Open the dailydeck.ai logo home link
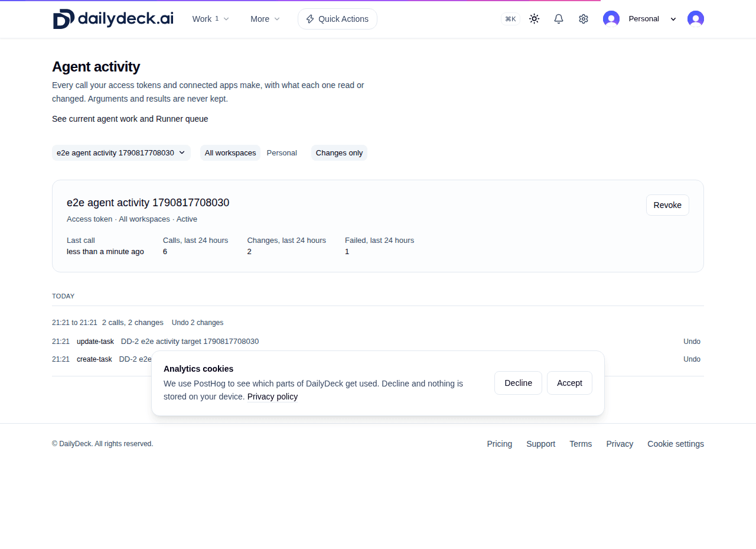This screenshot has height=549, width=756. tap(113, 19)
